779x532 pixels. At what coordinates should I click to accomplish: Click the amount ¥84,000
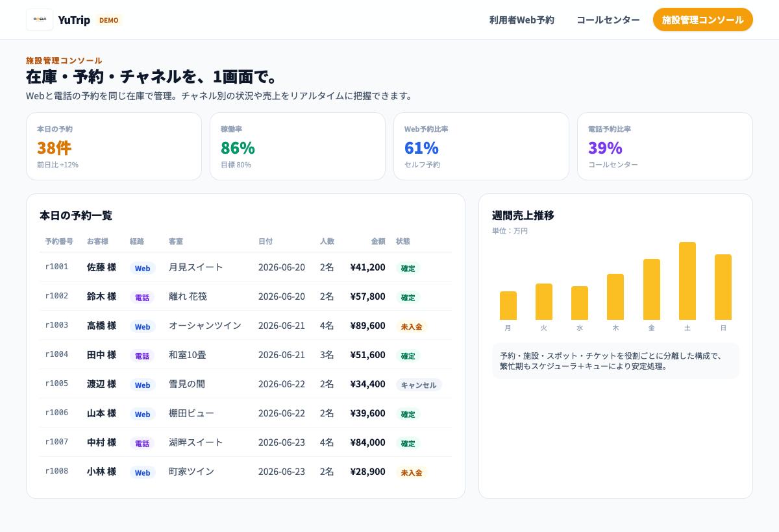pos(367,442)
